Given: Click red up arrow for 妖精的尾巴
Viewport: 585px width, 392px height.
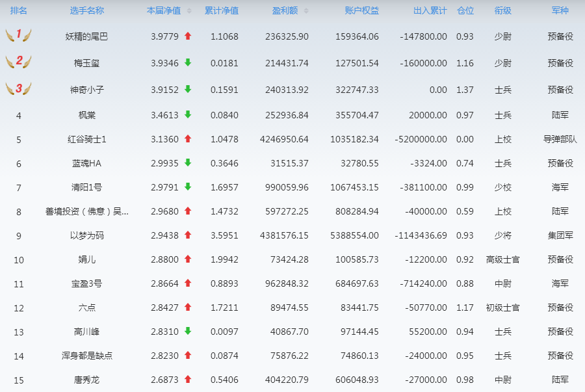Looking at the screenshot, I should 188,36.
